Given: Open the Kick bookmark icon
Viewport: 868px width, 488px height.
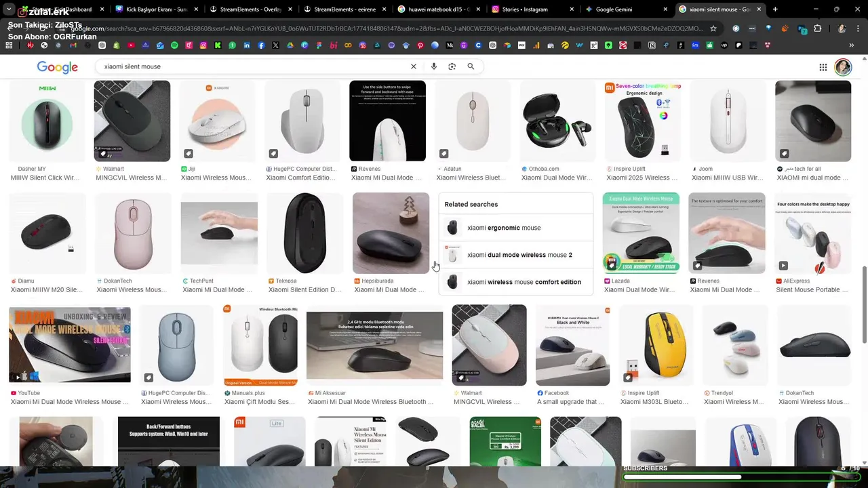Looking at the screenshot, I should [218, 45].
